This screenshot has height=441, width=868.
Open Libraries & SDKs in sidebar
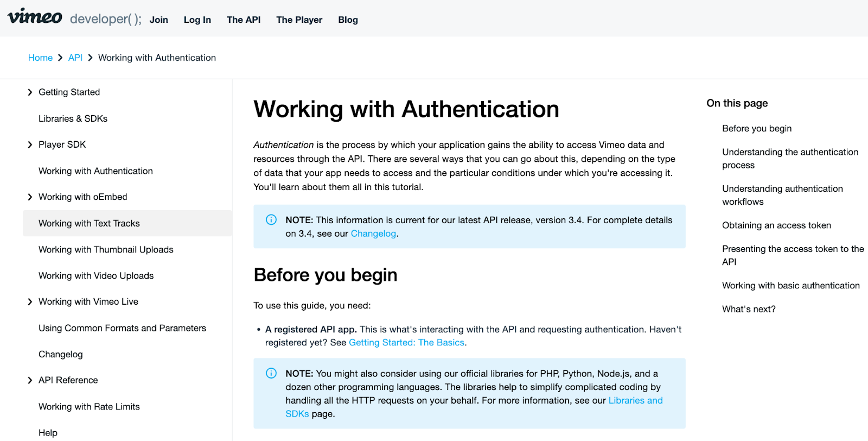pyautogui.click(x=73, y=118)
